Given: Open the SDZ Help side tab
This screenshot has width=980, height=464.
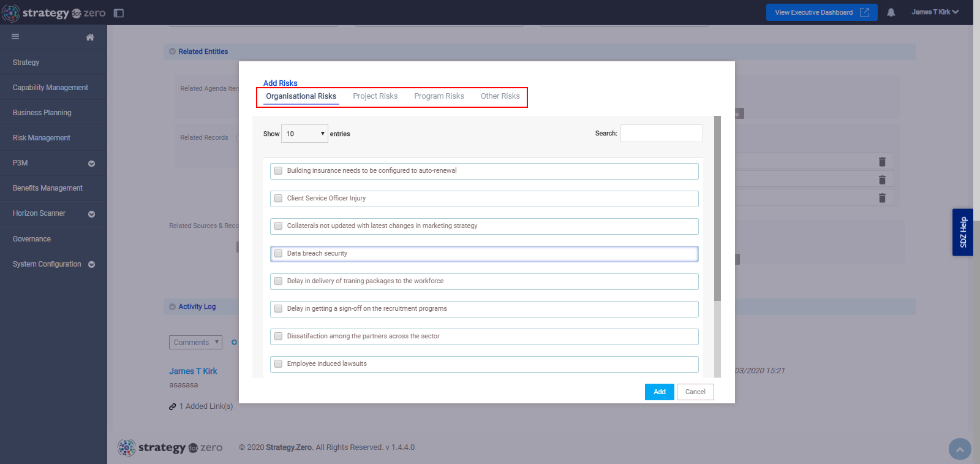Looking at the screenshot, I should click(963, 232).
